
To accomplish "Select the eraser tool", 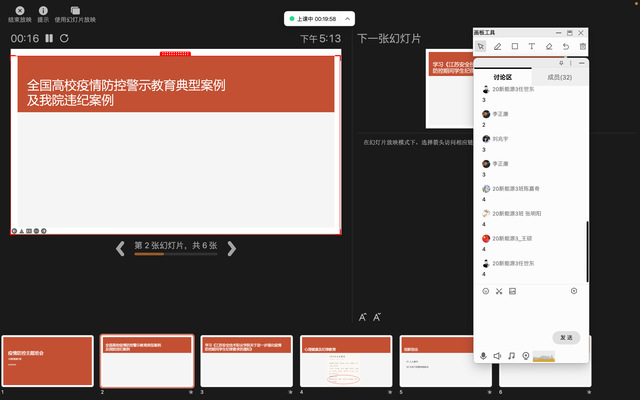I will (x=548, y=46).
